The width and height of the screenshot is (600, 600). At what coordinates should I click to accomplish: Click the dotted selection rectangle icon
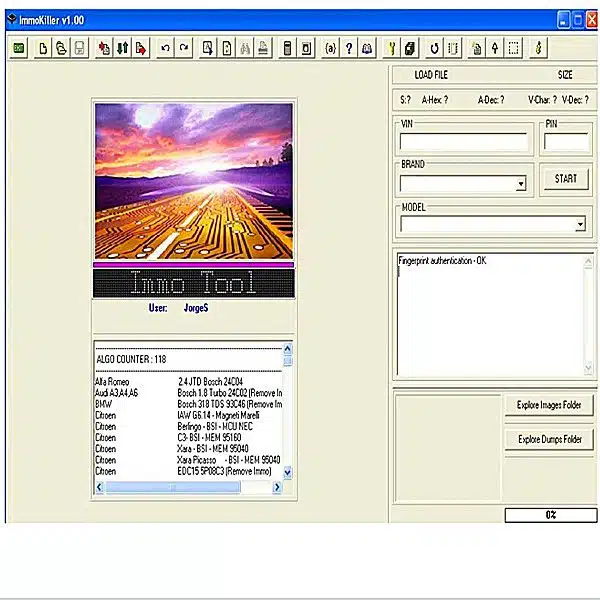[513, 47]
